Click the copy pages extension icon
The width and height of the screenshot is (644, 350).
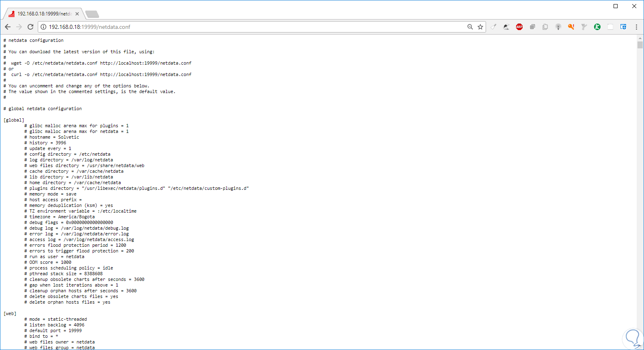[545, 27]
